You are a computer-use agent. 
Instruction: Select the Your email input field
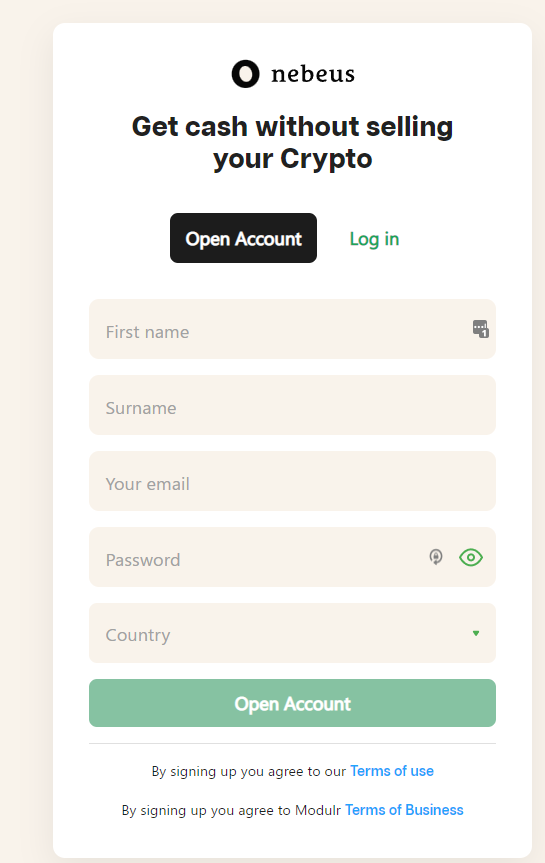tap(292, 481)
